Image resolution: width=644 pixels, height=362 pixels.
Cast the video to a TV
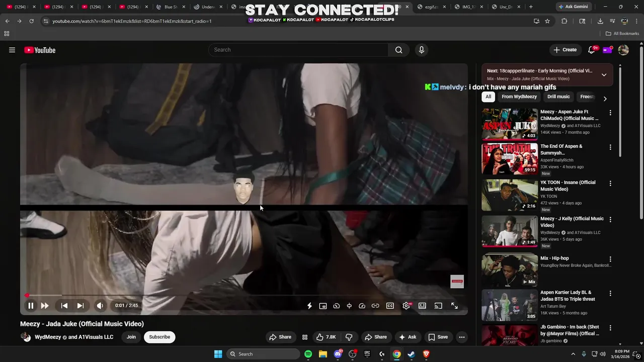pyautogui.click(x=438, y=306)
